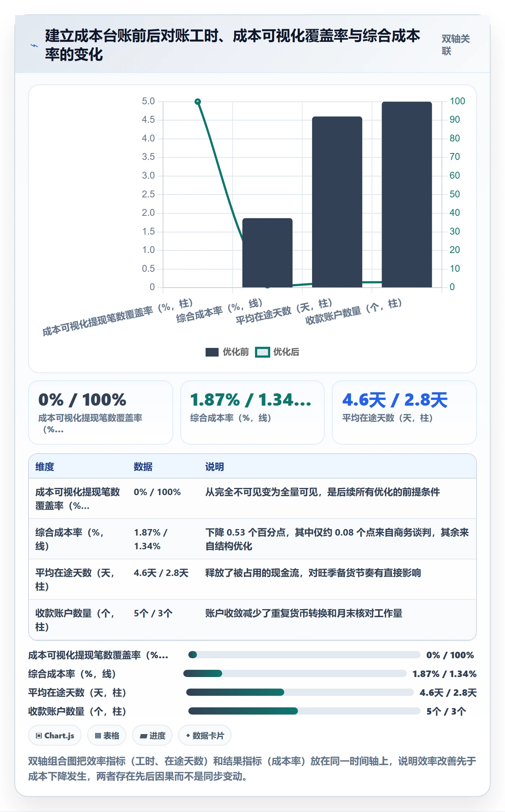This screenshot has height=812, width=505.
Task: Click the 优化后 legend label
Action: [x=286, y=352]
